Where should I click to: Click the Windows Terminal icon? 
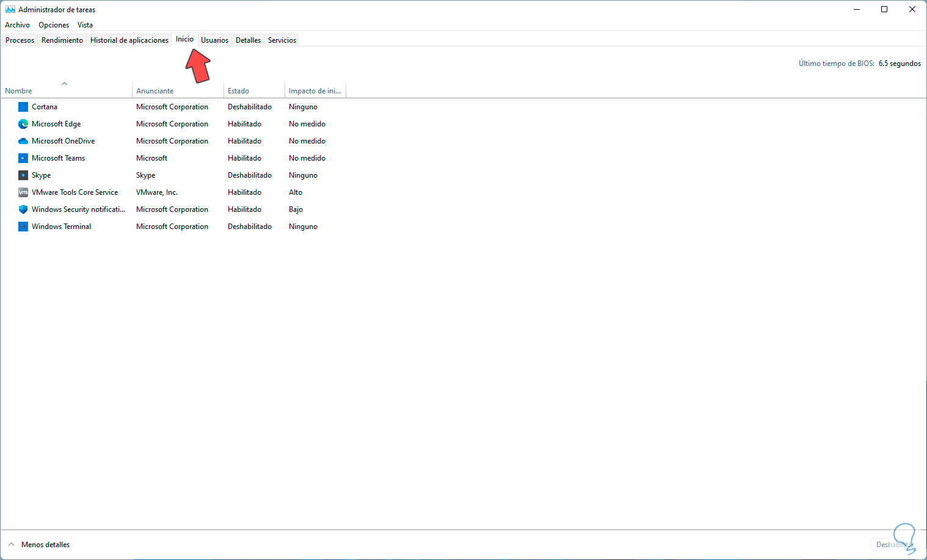(23, 227)
